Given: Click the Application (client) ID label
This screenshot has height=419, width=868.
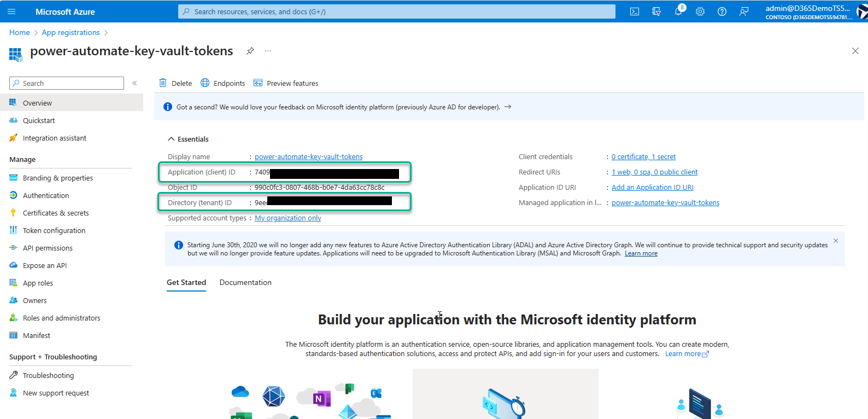Looking at the screenshot, I should click(x=202, y=172).
